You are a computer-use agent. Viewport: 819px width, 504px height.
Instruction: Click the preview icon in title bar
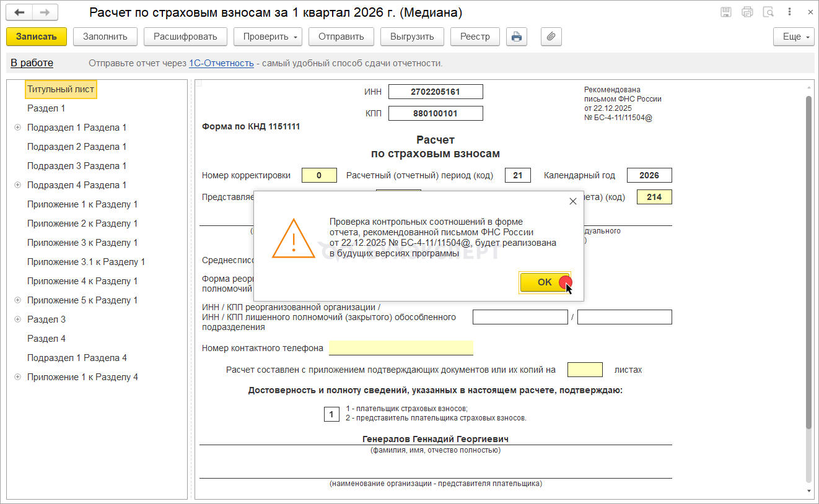768,12
